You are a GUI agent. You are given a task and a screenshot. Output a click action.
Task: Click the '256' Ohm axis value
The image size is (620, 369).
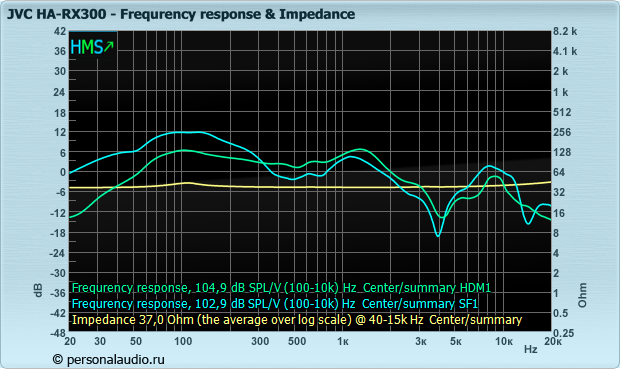[562, 132]
